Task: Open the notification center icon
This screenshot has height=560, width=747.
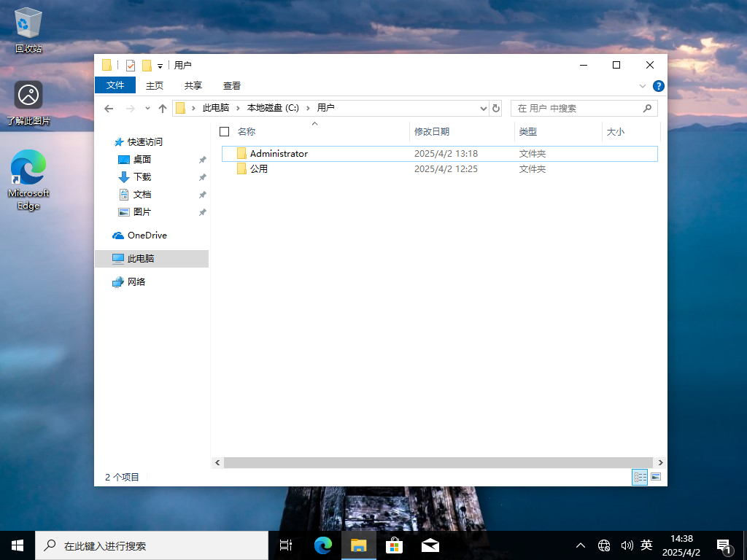Action: [x=724, y=547]
